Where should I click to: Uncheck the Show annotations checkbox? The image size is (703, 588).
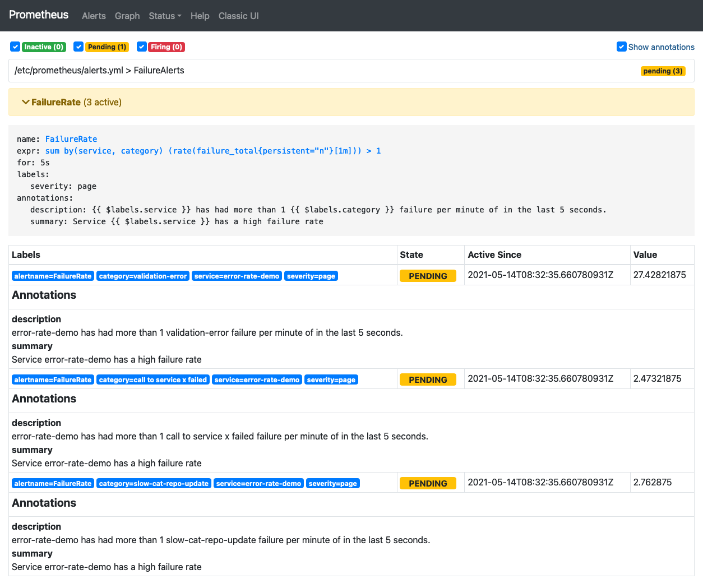coord(621,47)
